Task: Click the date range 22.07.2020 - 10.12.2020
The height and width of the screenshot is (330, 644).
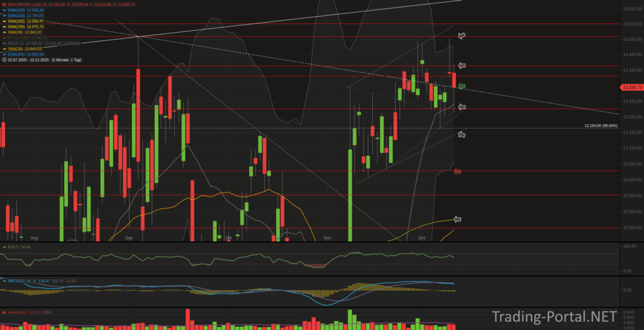Action: click(x=28, y=60)
